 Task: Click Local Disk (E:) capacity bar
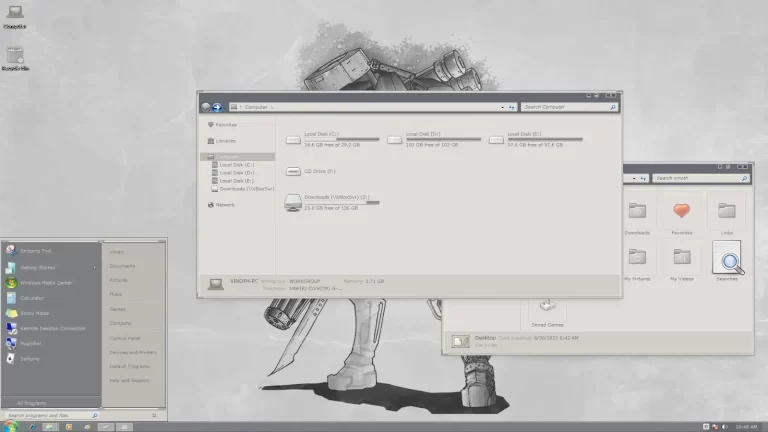(545, 140)
